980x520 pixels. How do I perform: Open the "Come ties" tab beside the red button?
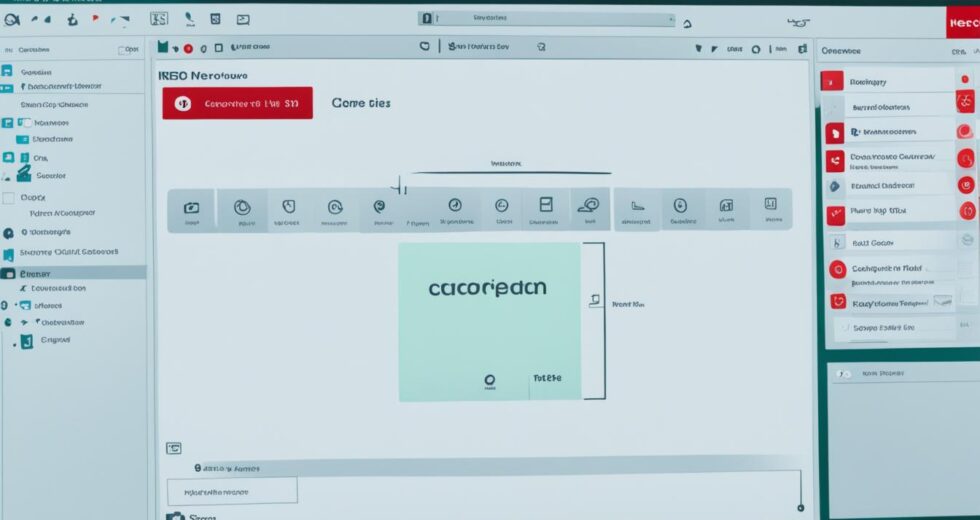[361, 103]
